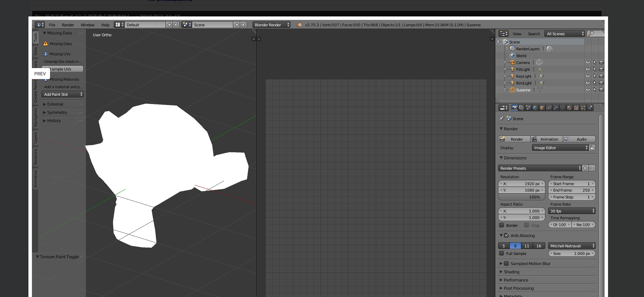Select the Texture properties checker icon
644x297 pixels.
pyautogui.click(x=576, y=108)
